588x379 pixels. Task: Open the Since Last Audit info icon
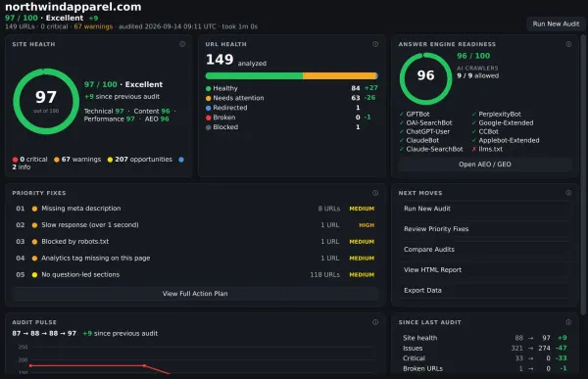tap(568, 322)
